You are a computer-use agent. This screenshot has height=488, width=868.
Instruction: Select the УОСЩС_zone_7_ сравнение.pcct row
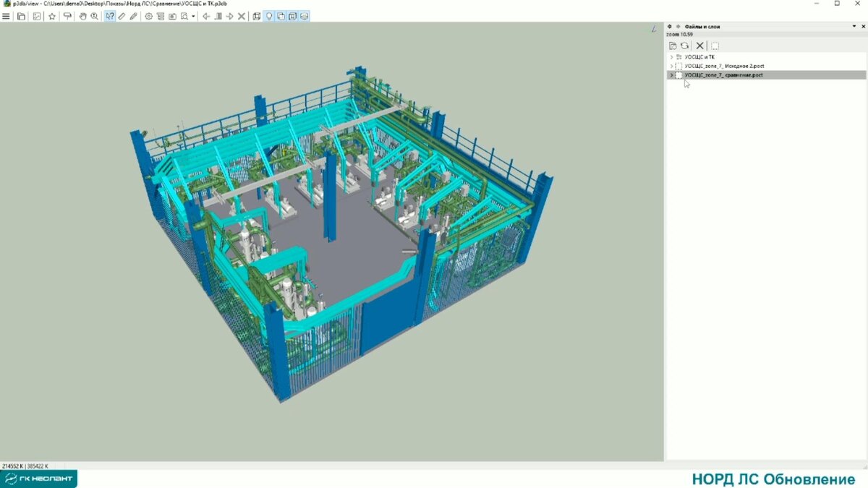766,75
